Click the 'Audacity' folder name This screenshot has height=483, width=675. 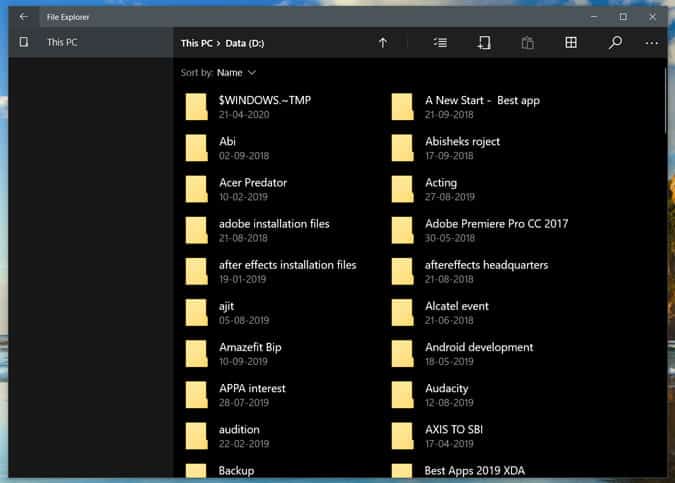(x=446, y=389)
